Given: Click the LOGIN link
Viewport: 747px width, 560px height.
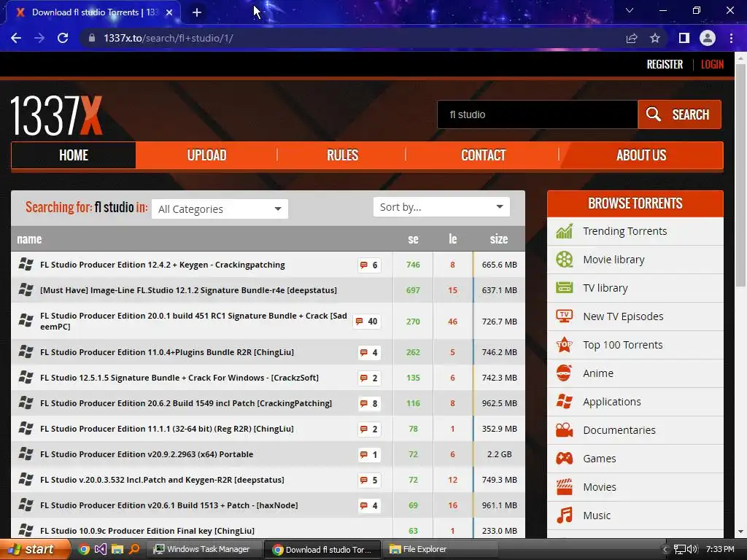Looking at the screenshot, I should pyautogui.click(x=712, y=64).
